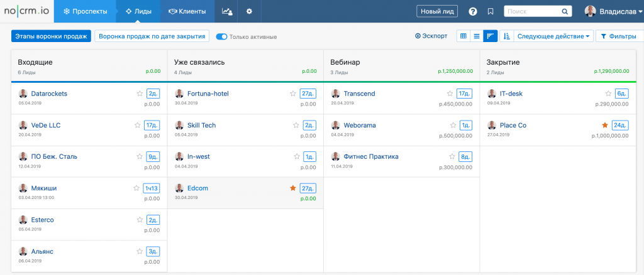644x275 pixels.
Task: Star the Мякиши lead
Action: pyautogui.click(x=136, y=188)
